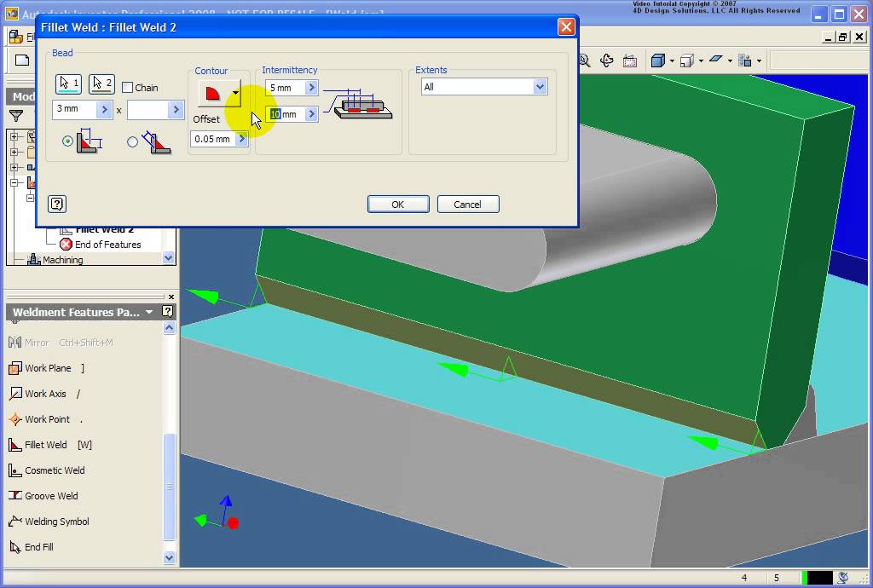
Task: Click the empty second leg field
Action: (x=147, y=110)
